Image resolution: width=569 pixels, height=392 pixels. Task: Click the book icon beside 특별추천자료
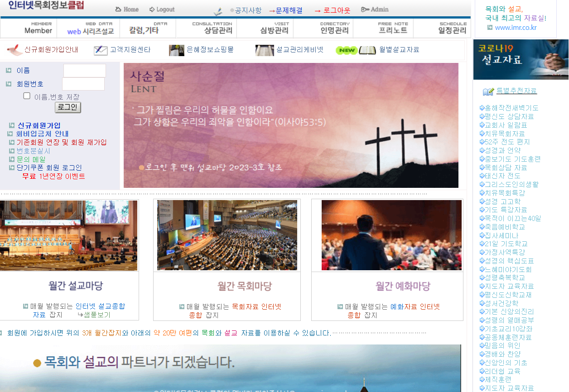pyautogui.click(x=487, y=91)
